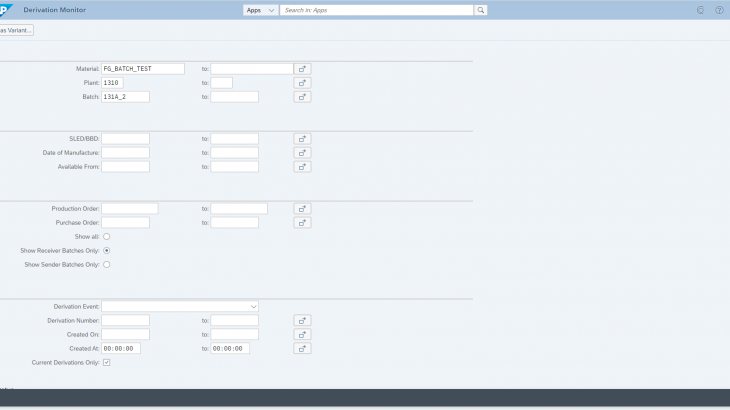Click the search magnifier icon in header
Viewport: 730px width, 410px height.
tap(481, 10)
